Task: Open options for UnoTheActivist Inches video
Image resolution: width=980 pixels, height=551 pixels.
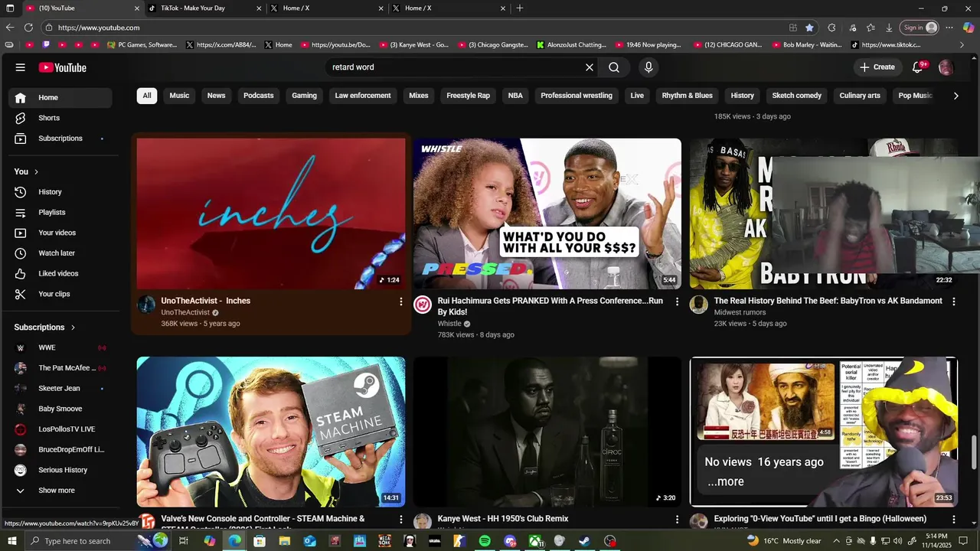Action: [x=400, y=302]
